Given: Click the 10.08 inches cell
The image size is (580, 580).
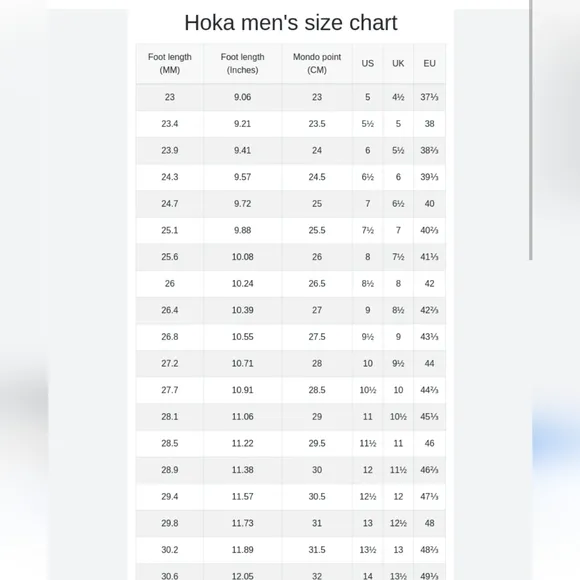Looking at the screenshot, I should pos(242,257).
